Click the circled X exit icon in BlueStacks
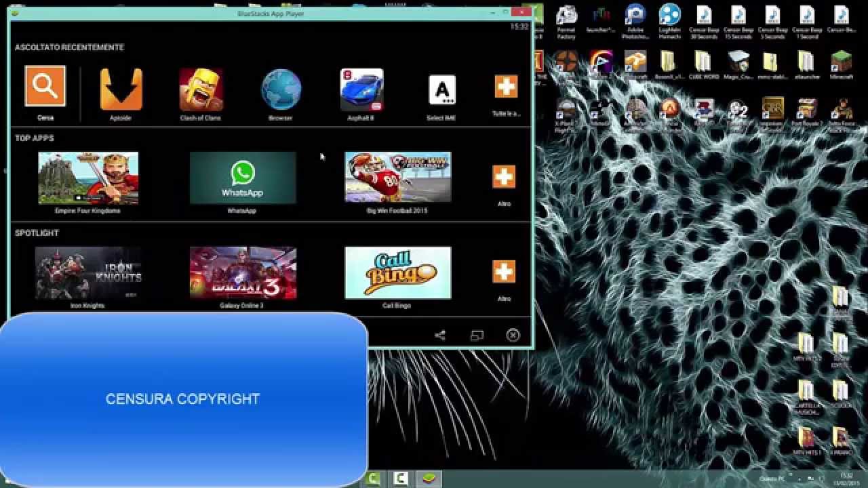The width and height of the screenshot is (868, 488). coord(513,335)
